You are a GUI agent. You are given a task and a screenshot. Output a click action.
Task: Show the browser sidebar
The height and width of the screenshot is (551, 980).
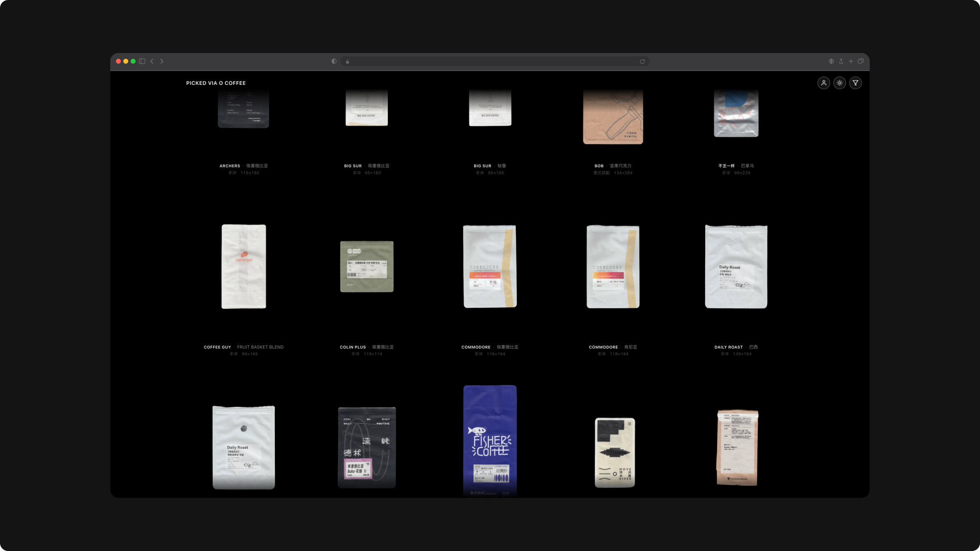point(142,61)
